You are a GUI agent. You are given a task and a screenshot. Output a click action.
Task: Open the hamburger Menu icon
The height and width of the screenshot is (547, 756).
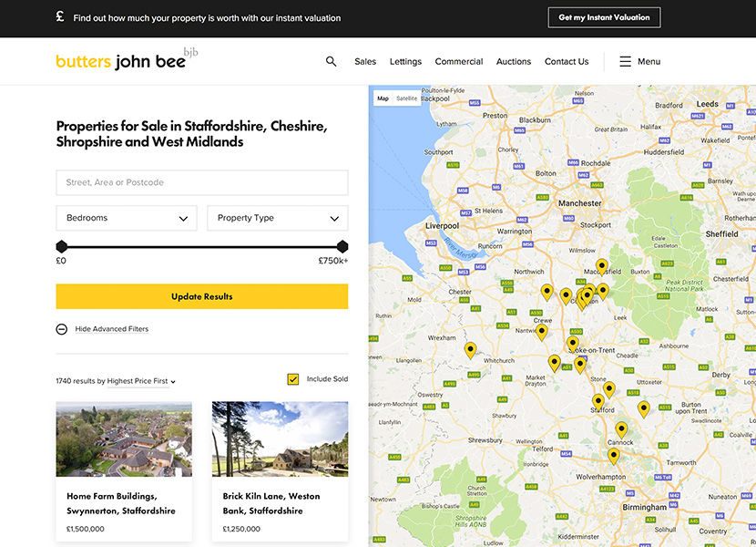625,61
